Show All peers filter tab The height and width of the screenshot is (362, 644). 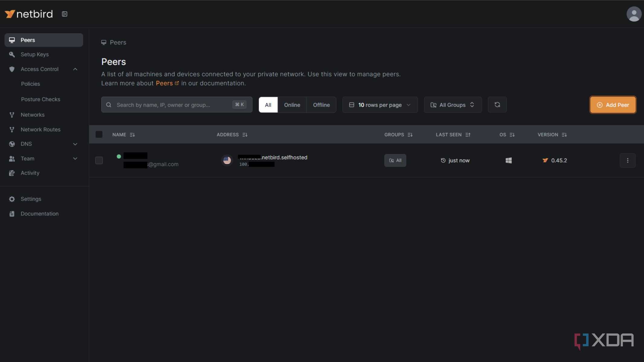pos(268,105)
